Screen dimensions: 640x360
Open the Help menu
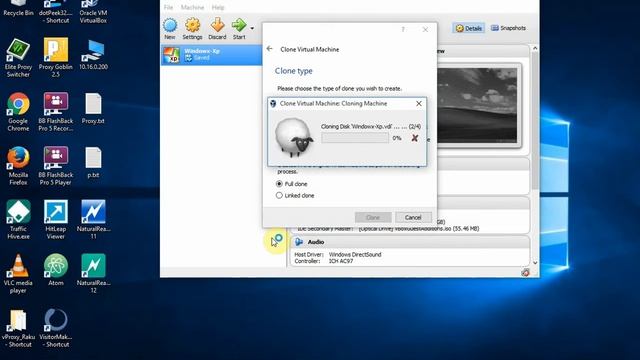tap(218, 7)
